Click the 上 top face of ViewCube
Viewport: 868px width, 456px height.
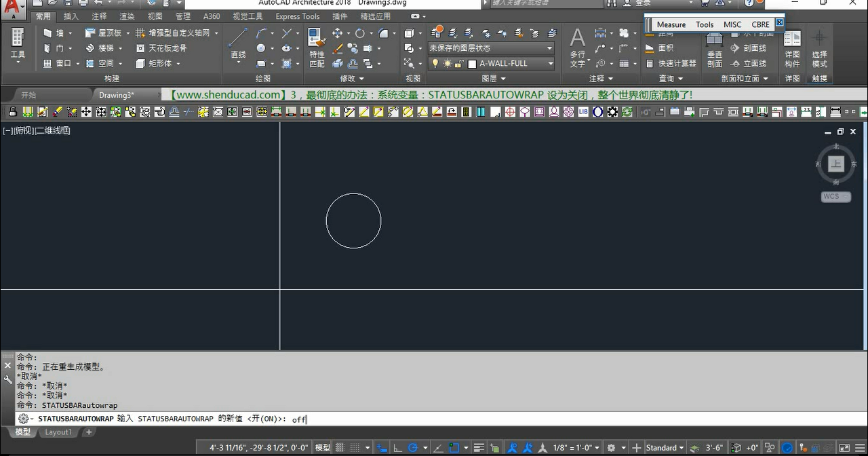pyautogui.click(x=835, y=164)
